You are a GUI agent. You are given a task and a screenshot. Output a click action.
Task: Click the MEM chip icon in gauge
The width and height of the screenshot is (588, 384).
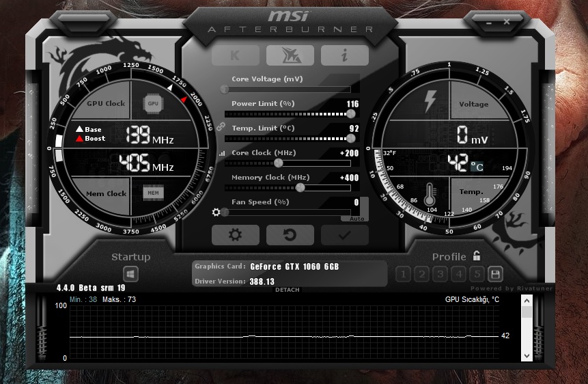point(153,193)
